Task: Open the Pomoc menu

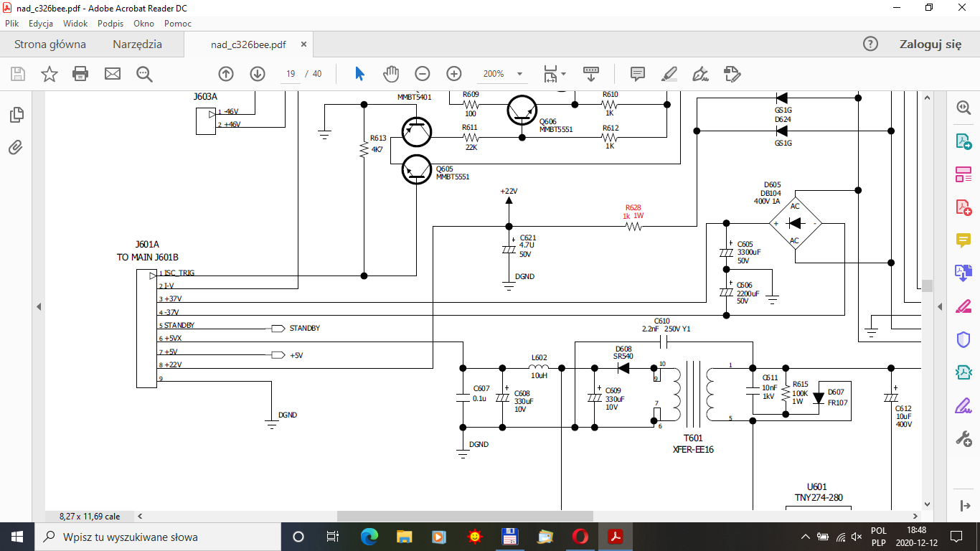Action: [x=178, y=24]
